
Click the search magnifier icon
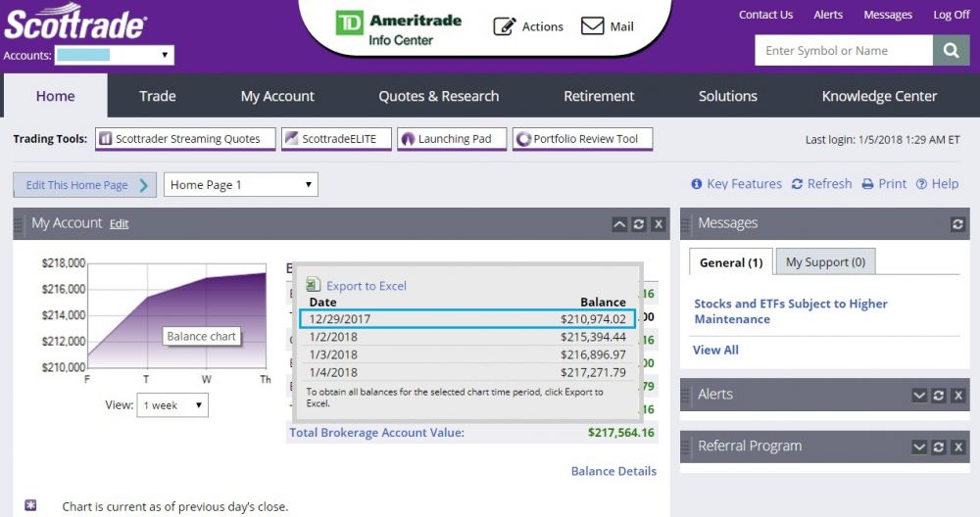click(951, 51)
